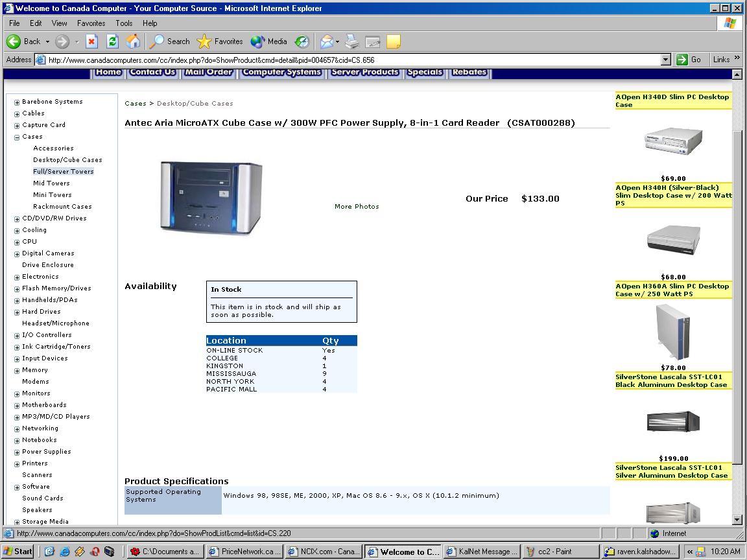Open the Forward button history dropdown arrow
The height and width of the screenshot is (560, 747).
pos(77,42)
